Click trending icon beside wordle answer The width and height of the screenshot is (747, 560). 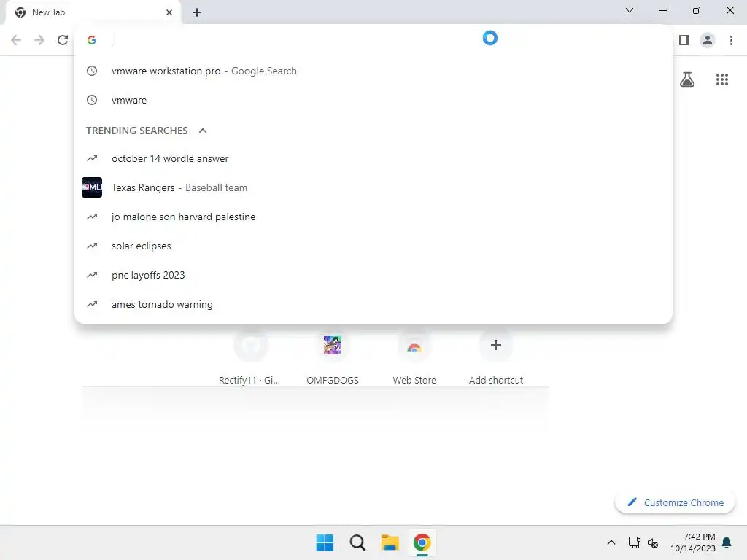pos(92,158)
